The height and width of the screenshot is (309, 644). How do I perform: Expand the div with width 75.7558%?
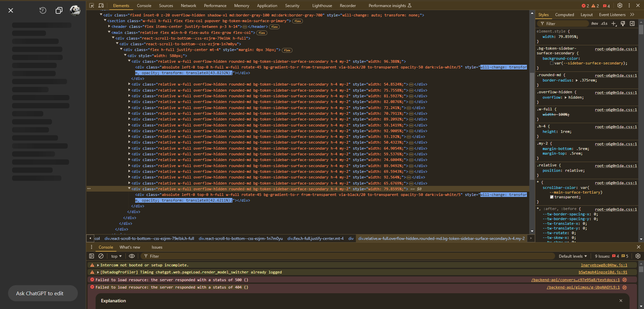click(129, 90)
